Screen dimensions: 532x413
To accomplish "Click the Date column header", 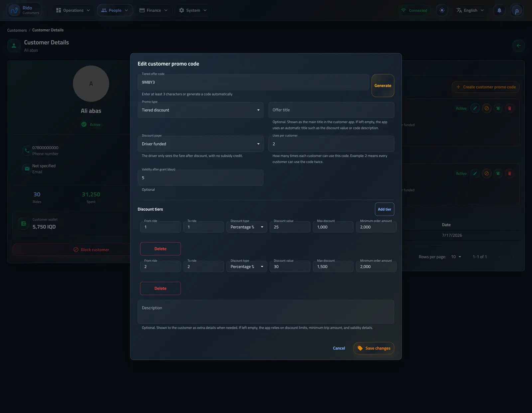I will (446, 225).
